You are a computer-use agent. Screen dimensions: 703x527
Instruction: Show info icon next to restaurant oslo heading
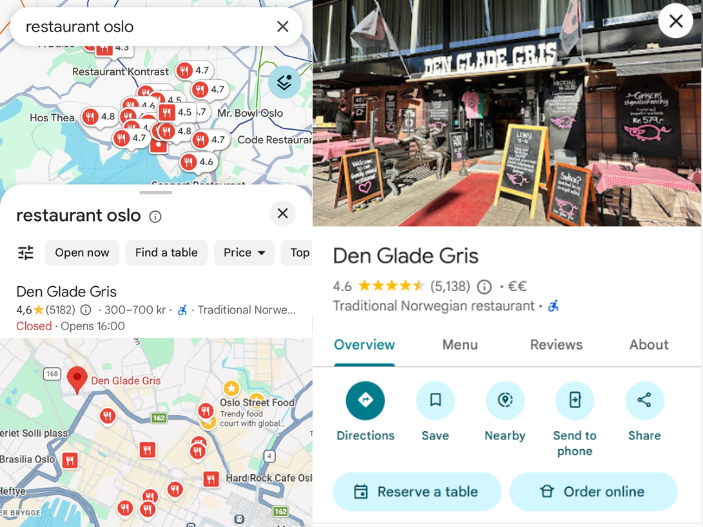(155, 217)
